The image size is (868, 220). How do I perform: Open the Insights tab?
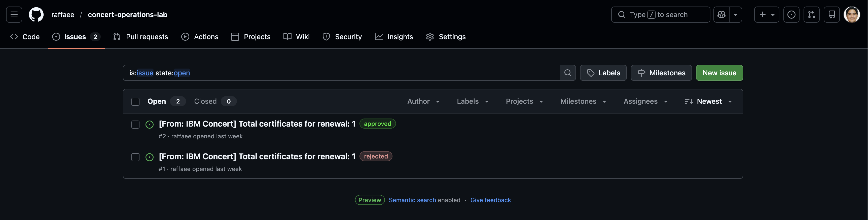coord(393,37)
